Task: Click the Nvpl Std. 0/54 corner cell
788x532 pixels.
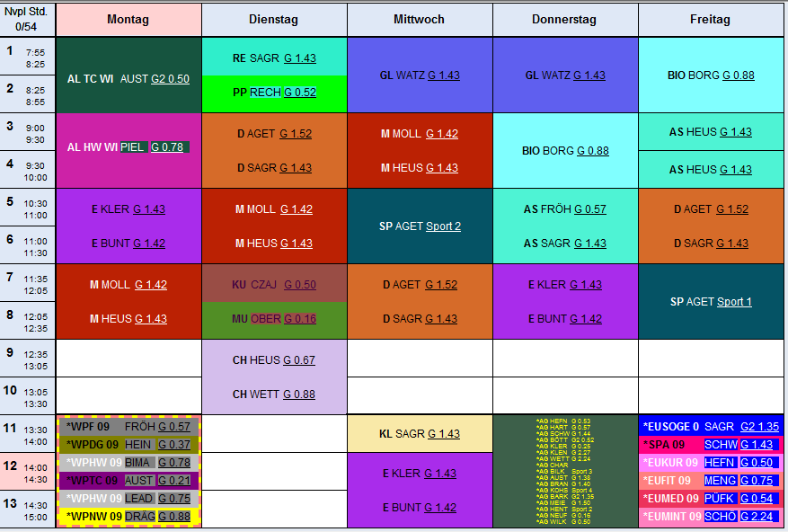Action: [27, 19]
